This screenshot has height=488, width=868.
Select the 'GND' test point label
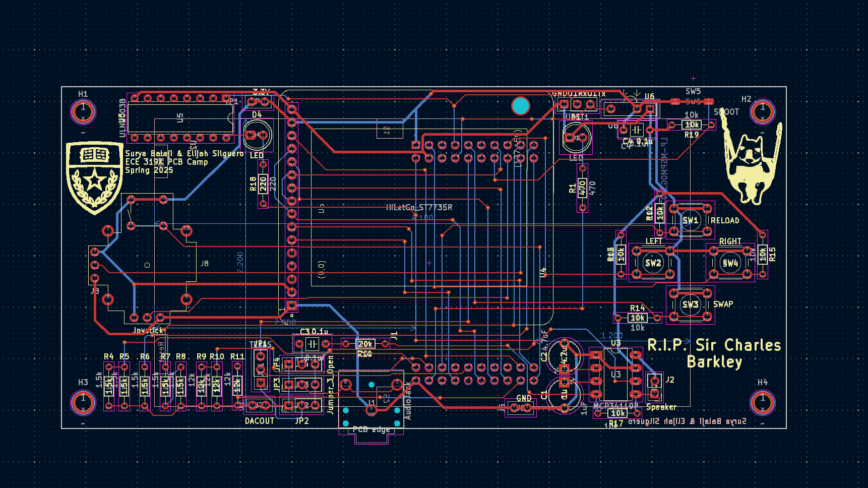tap(524, 398)
